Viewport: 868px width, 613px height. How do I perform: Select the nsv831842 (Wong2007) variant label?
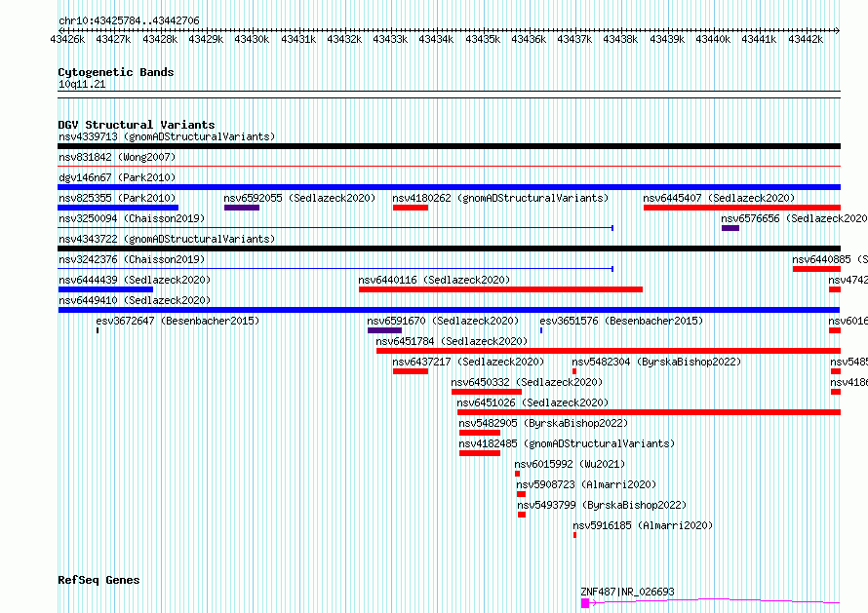[117, 157]
